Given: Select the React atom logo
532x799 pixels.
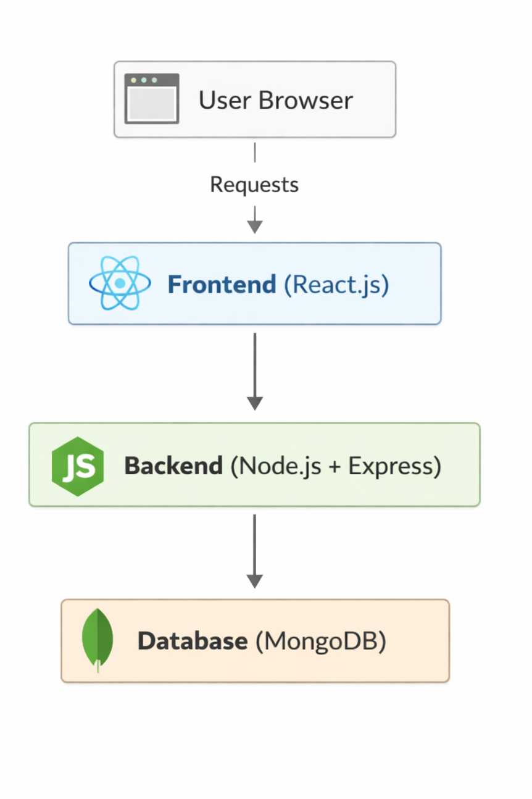Looking at the screenshot, I should (x=120, y=283).
